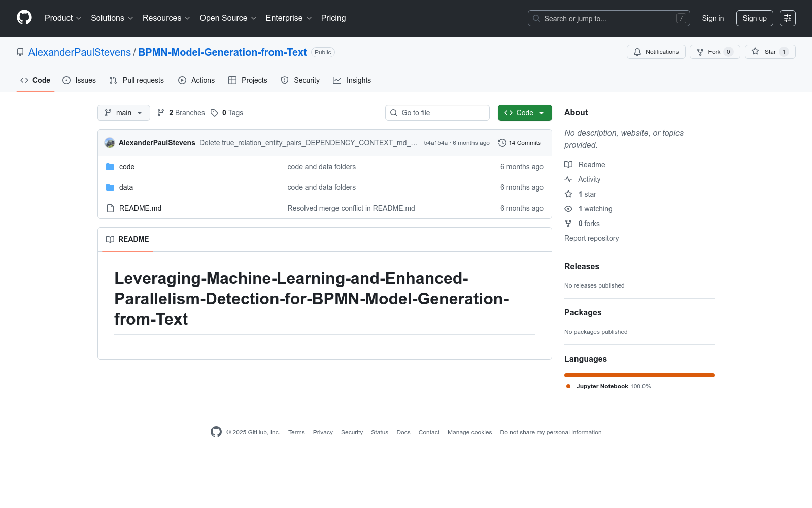Expand the Resources menu

pyautogui.click(x=166, y=18)
